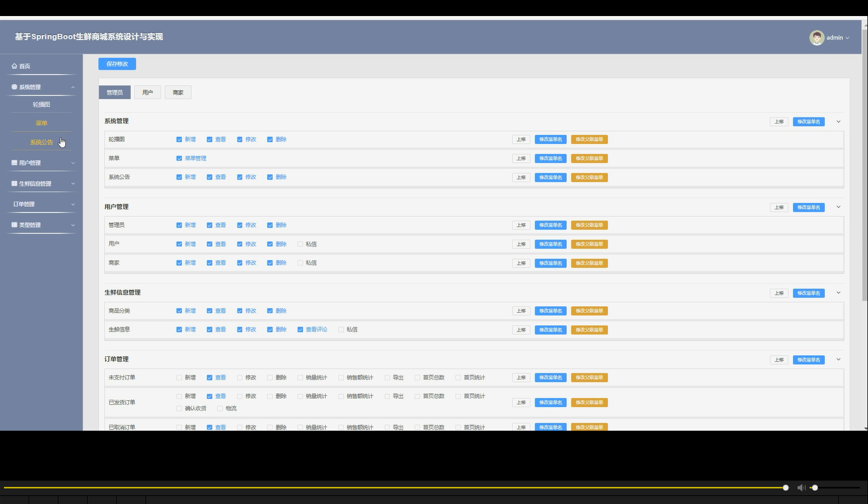Open 系统公告 sidebar submenu item

(x=41, y=142)
